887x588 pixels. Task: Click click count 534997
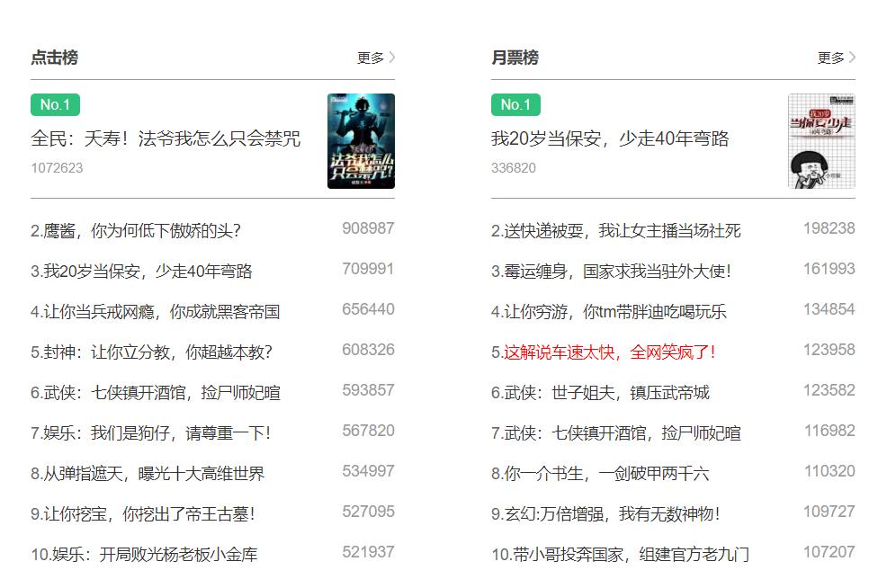pyautogui.click(x=368, y=471)
